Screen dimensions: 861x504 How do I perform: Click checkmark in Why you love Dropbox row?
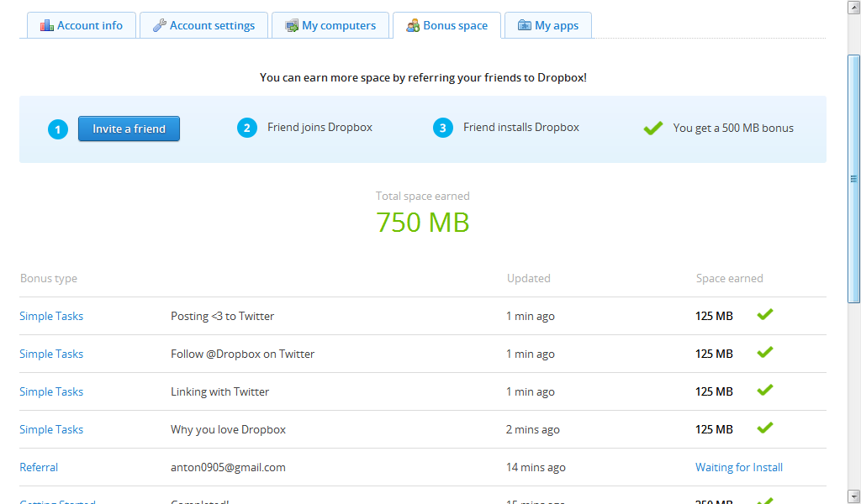pyautogui.click(x=764, y=428)
